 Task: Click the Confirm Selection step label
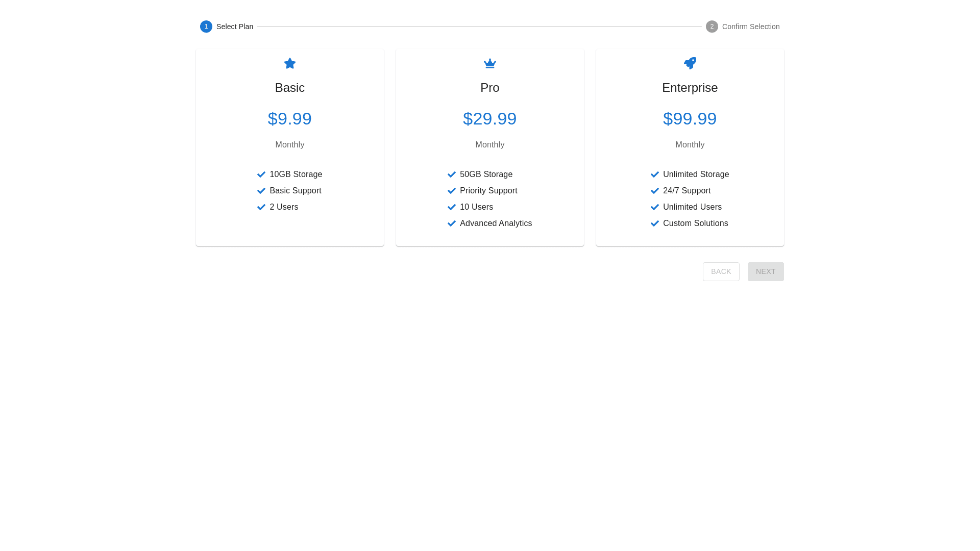coord(750,27)
